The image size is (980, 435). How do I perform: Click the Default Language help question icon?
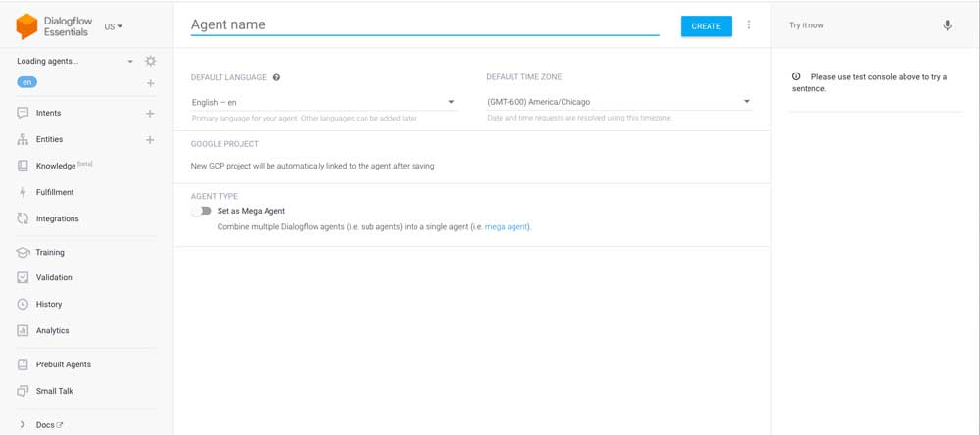point(276,77)
